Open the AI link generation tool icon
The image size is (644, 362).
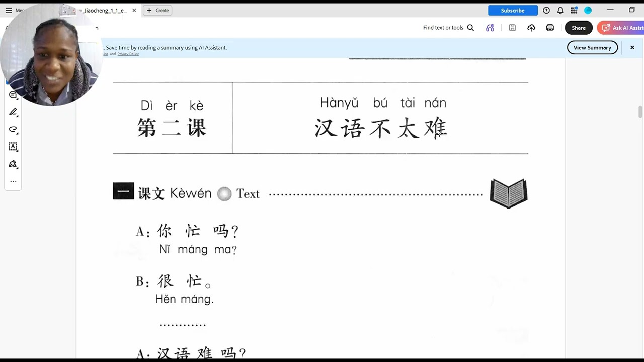490,28
